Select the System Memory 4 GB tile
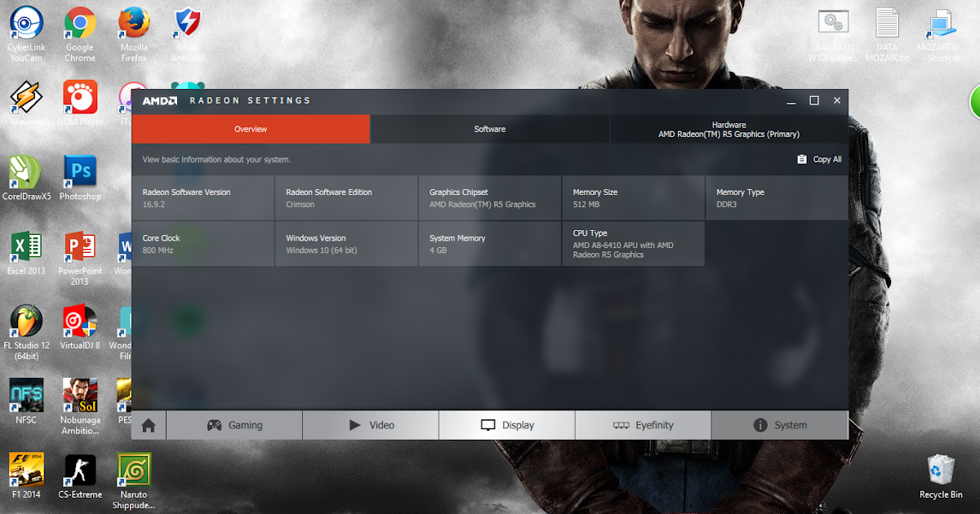The width and height of the screenshot is (980, 514). tap(490, 243)
